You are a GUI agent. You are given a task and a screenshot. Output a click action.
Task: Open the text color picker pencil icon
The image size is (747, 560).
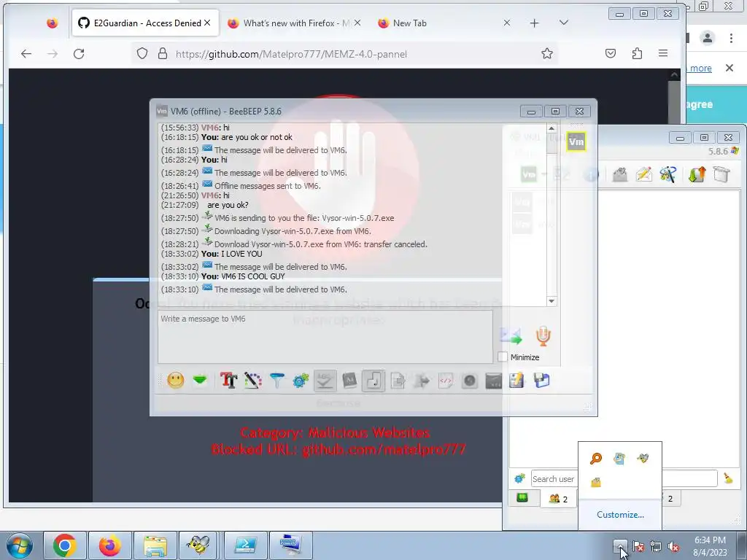tap(253, 380)
